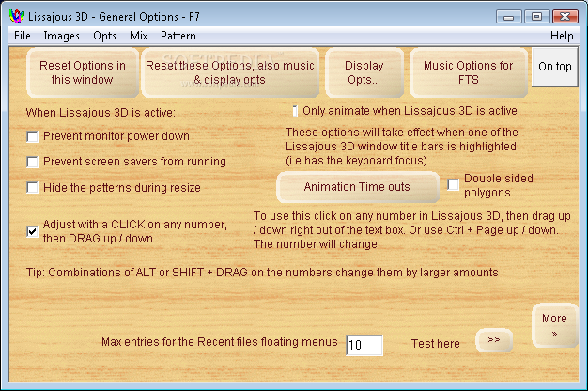Click Reset these Options, also music & display
Image resolution: width=588 pixels, height=391 pixels.
[x=230, y=72]
